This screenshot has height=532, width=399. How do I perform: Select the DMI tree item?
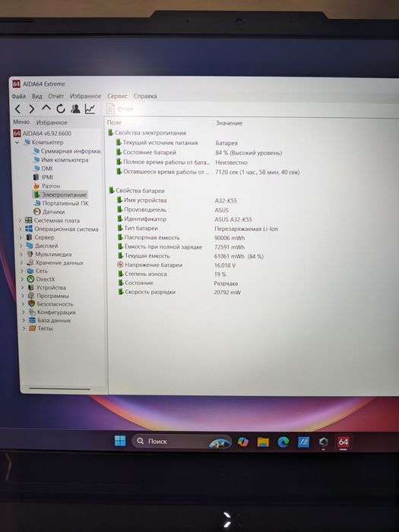pos(43,169)
